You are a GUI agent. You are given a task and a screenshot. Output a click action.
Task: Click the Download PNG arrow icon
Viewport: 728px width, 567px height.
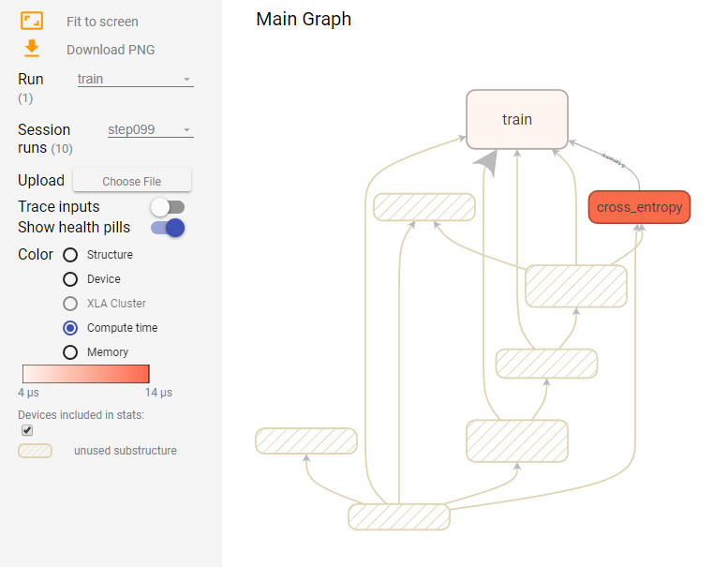pyautogui.click(x=32, y=49)
